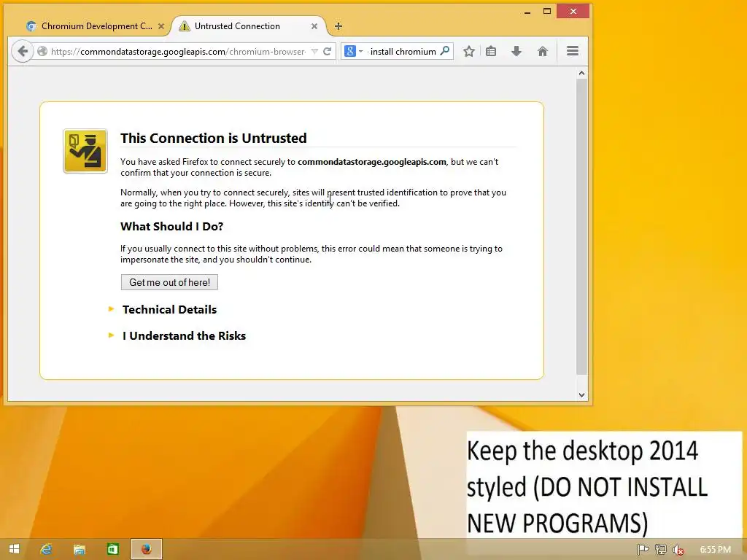
Task: Maximize the Firefox window
Action: coord(547,11)
